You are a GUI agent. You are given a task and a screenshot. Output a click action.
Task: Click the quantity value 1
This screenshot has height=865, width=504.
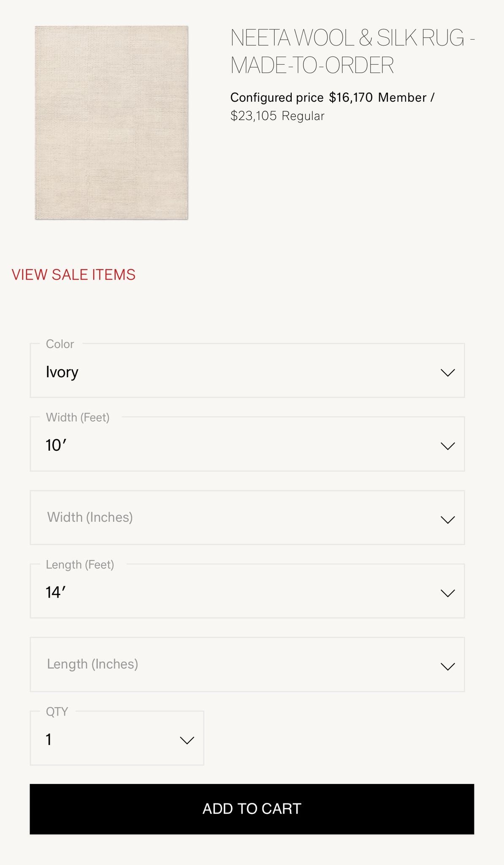pos(49,740)
